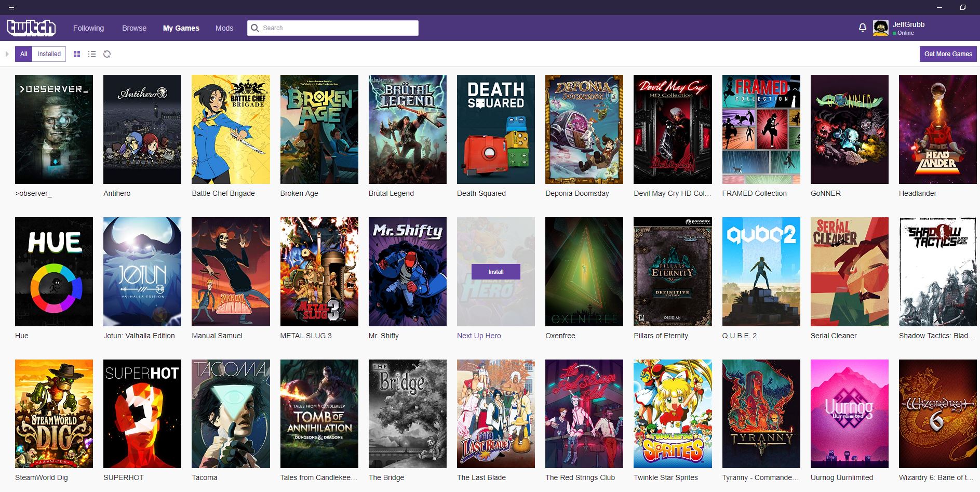
Task: Click the 'Oxenfree' title text
Action: coord(560,336)
